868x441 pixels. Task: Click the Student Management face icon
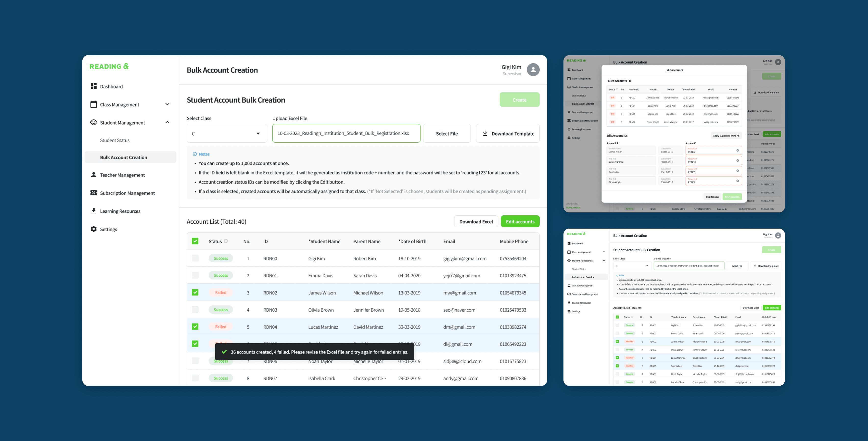click(93, 122)
